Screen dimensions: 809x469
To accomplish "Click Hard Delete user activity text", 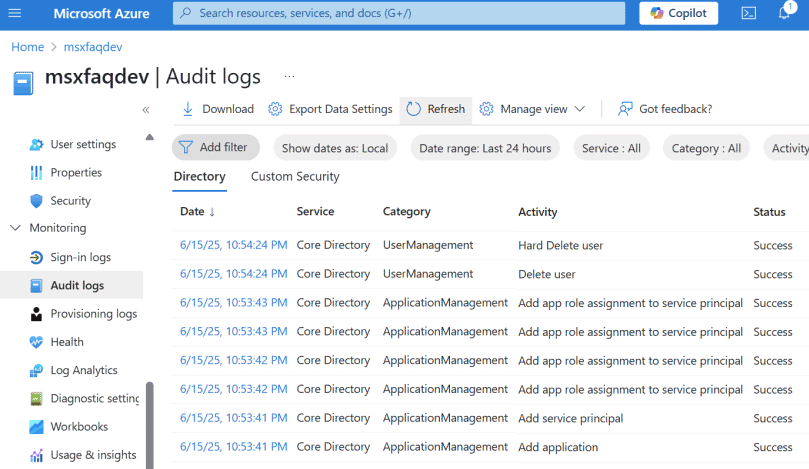I will (560, 246).
